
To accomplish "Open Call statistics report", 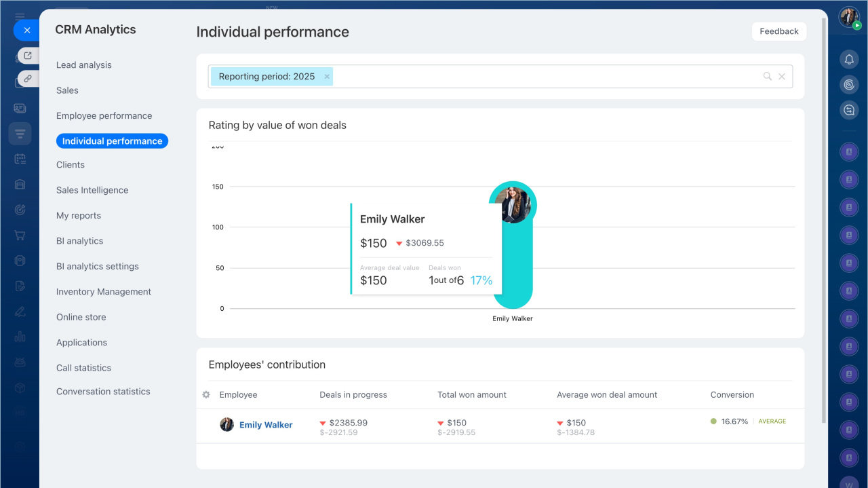I will pos(83,368).
